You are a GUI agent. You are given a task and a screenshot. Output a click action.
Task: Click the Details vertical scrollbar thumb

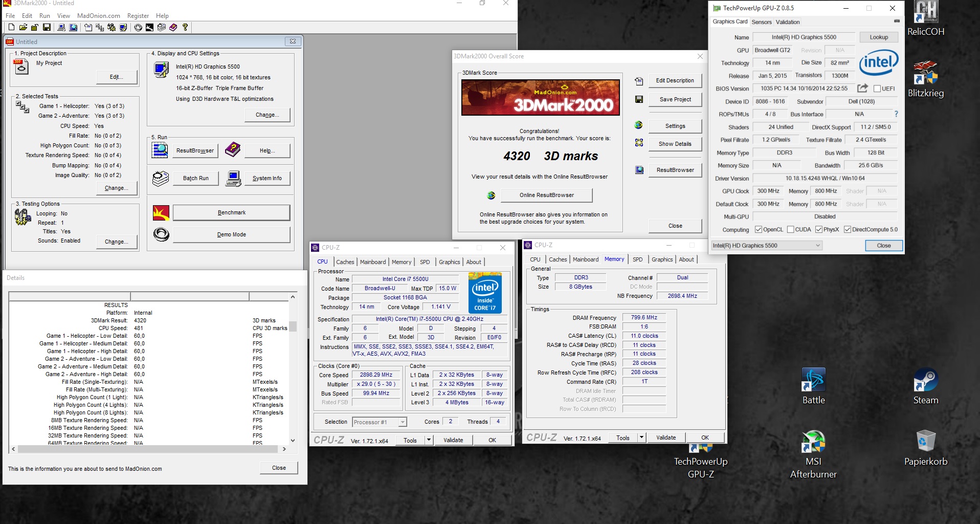click(x=293, y=327)
